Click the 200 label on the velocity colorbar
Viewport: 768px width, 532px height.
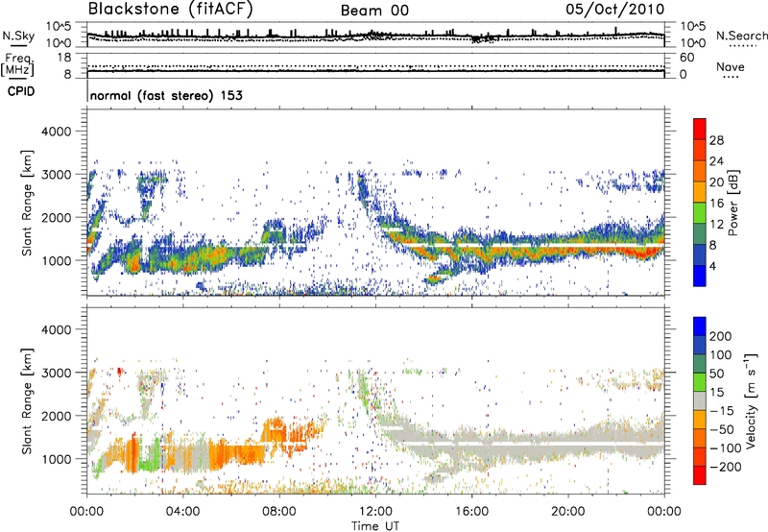pyautogui.click(x=721, y=336)
